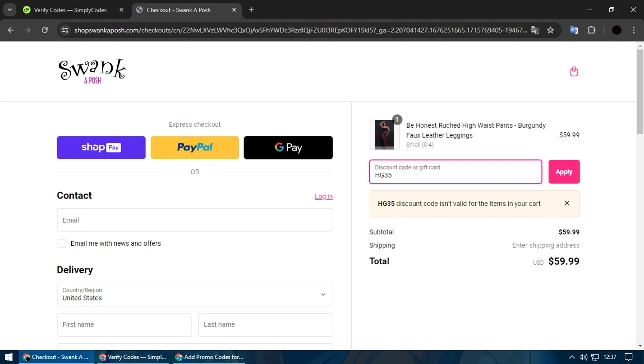This screenshot has height=364, width=644.
Task: Click the Delivery section heading
Action: coord(75,270)
